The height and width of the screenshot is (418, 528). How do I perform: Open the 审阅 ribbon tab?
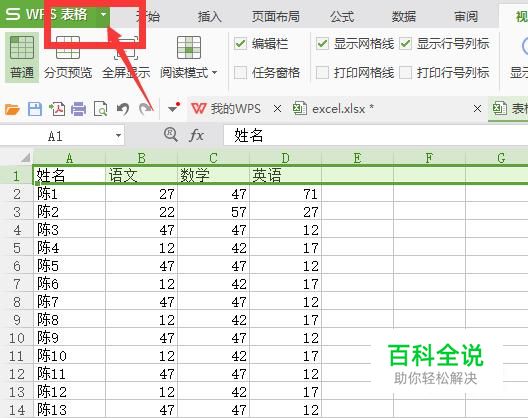pyautogui.click(x=466, y=17)
